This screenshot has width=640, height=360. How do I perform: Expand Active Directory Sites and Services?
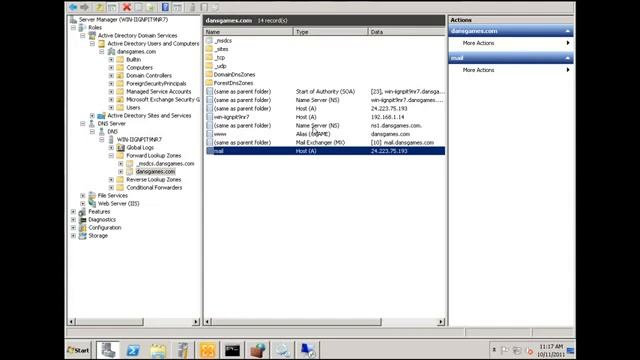[x=92, y=116]
